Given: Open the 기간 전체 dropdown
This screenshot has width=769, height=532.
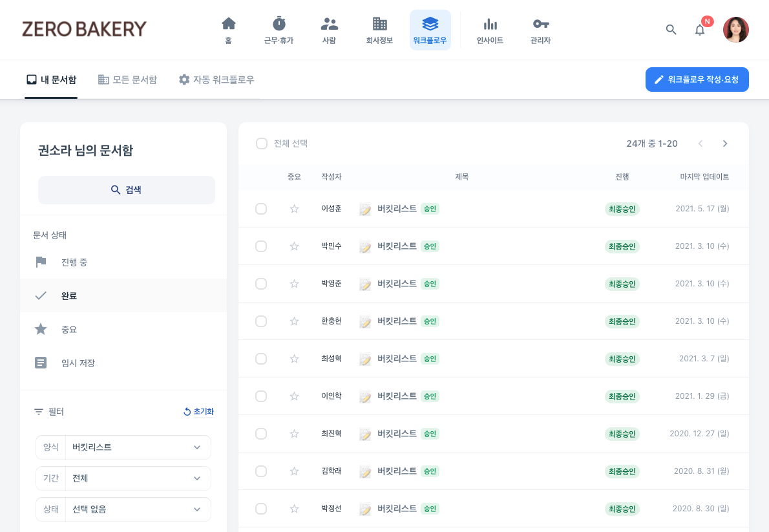Looking at the screenshot, I should (x=123, y=478).
